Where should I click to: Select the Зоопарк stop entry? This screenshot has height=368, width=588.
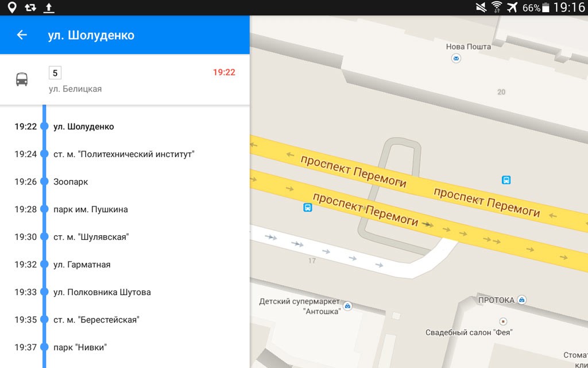pyautogui.click(x=71, y=182)
